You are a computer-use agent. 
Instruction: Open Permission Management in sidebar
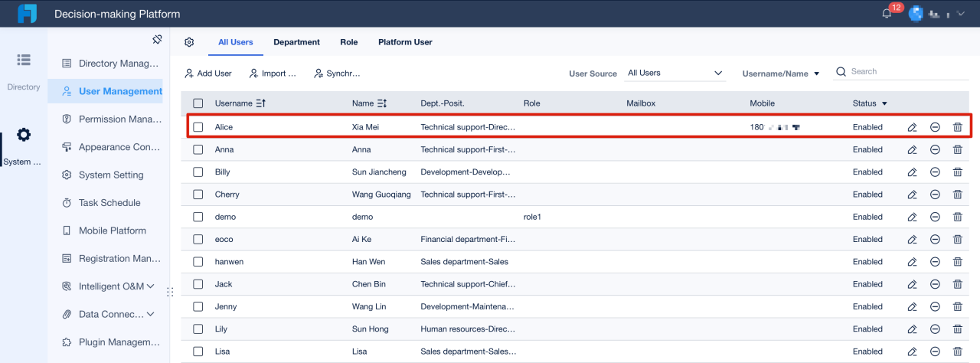click(x=111, y=119)
